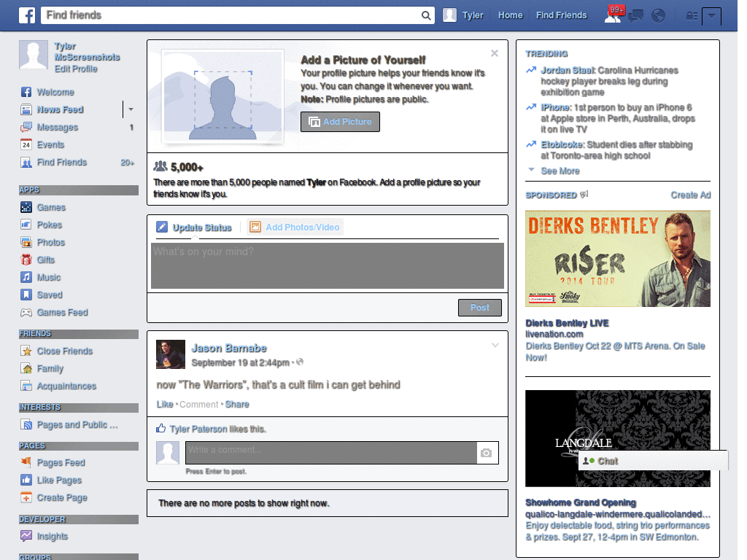The image size is (747, 560).
Task: Click the Find friends search field
Action: [x=231, y=15]
